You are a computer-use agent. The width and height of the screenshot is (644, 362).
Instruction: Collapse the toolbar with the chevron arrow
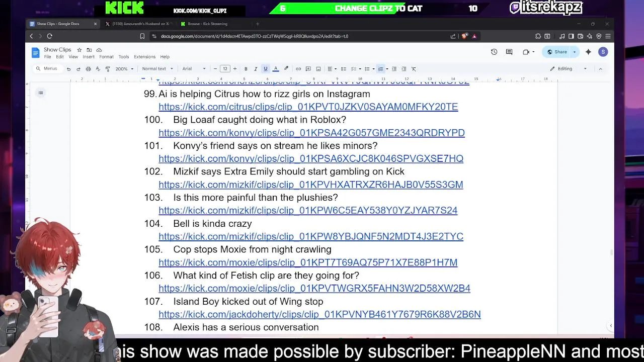tap(600, 69)
